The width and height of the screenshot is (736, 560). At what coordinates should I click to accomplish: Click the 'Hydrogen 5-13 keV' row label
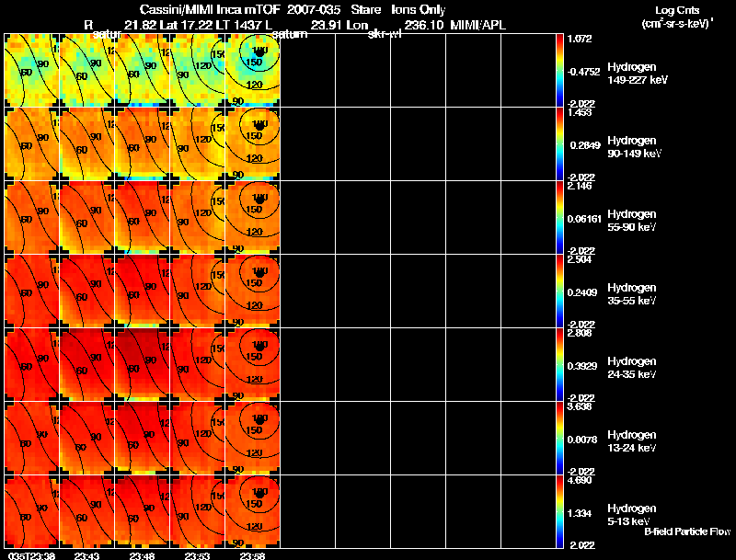pos(632,515)
